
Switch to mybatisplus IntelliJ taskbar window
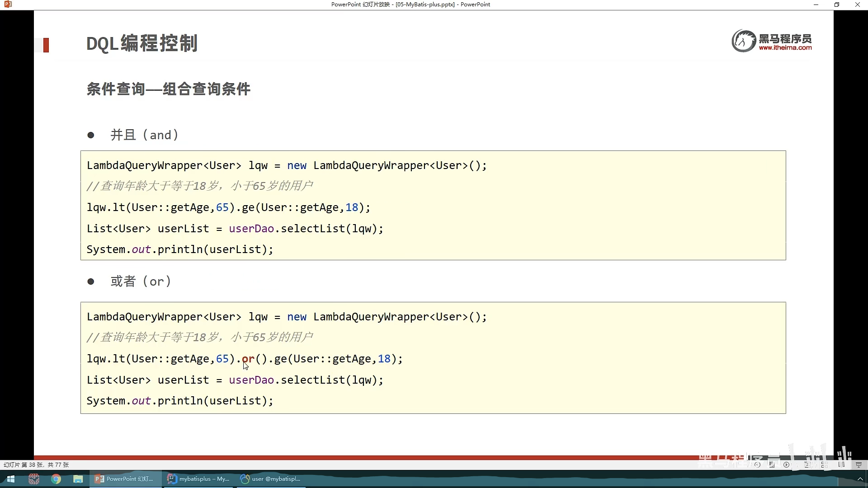[199, 479]
